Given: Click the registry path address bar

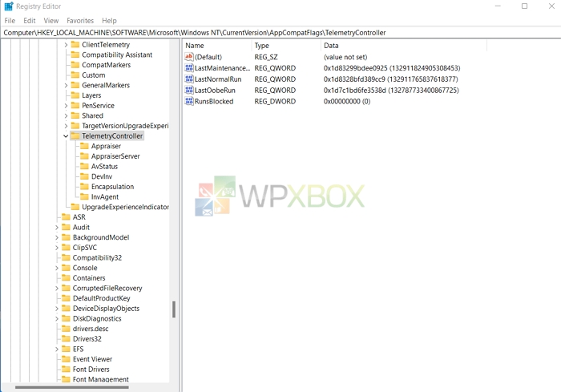Looking at the screenshot, I should click(280, 33).
